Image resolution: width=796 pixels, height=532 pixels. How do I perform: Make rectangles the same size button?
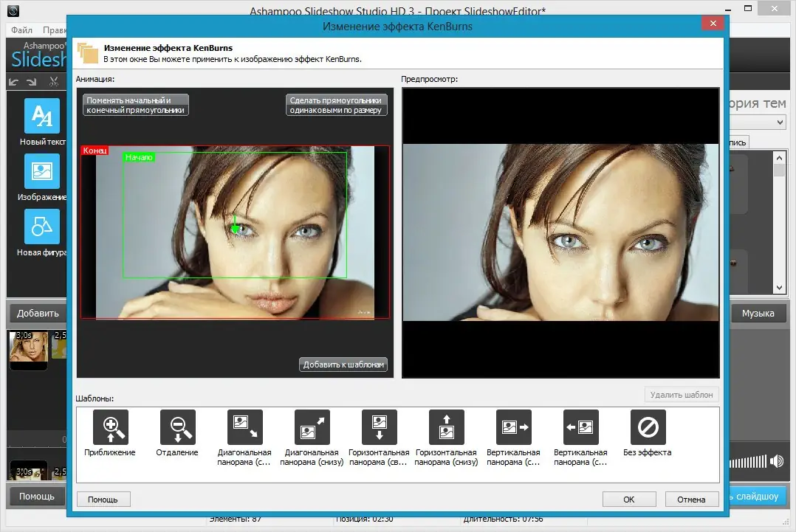[x=336, y=105]
